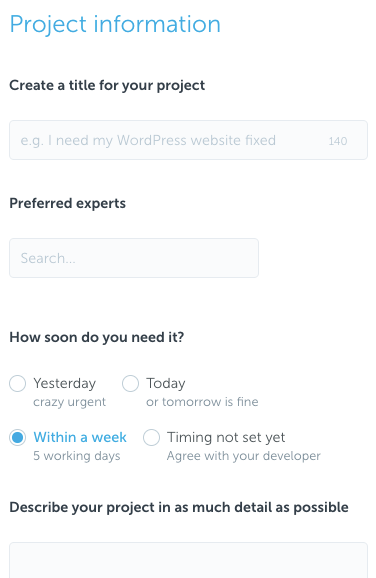Click the 140 character counter

pyautogui.click(x=338, y=141)
